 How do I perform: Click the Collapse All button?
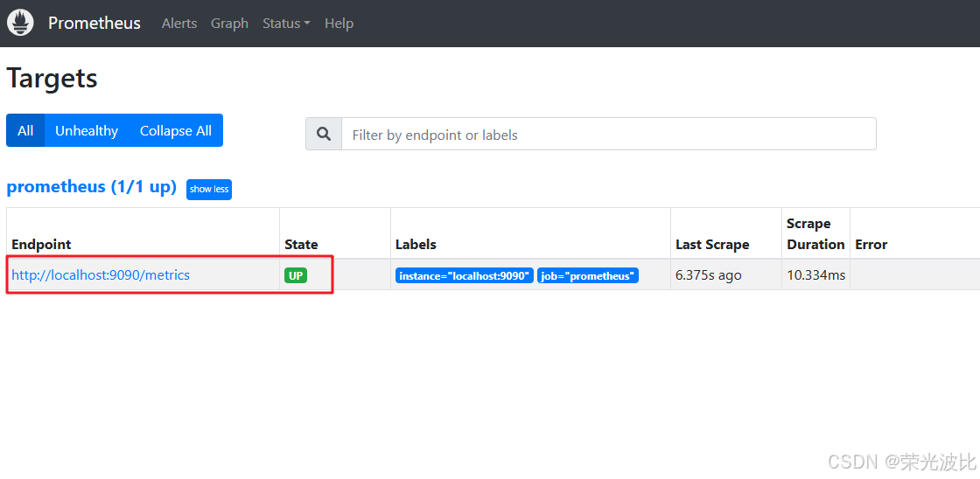click(x=176, y=130)
